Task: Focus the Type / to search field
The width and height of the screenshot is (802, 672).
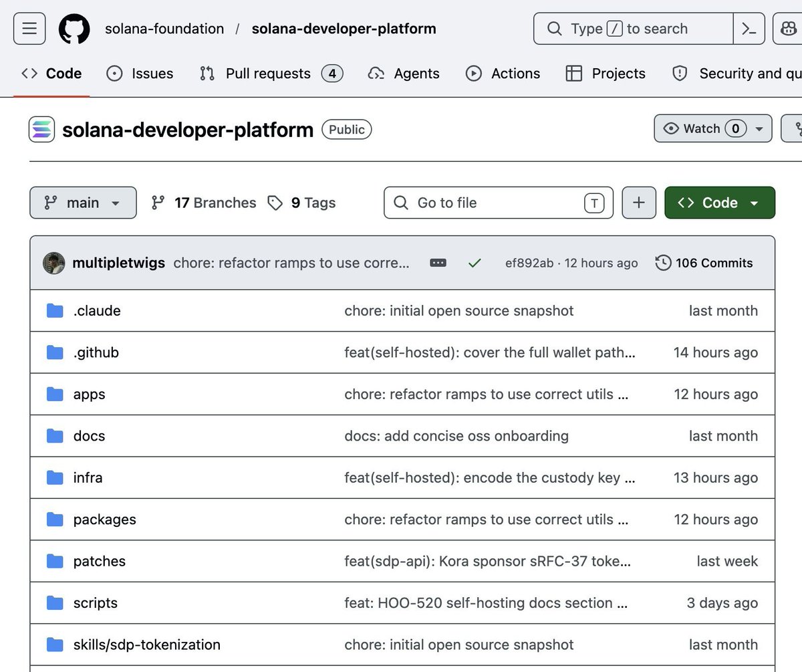Action: click(x=633, y=29)
